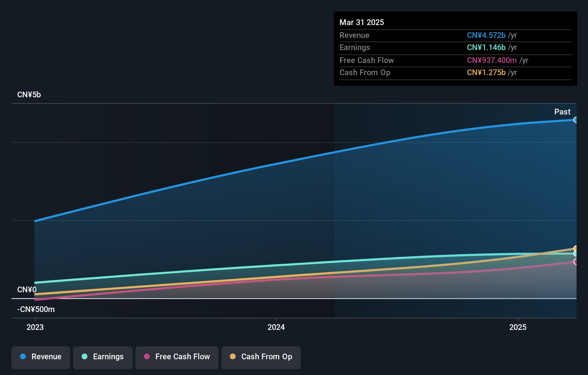Toggle the Earnings legend button

pyautogui.click(x=103, y=357)
